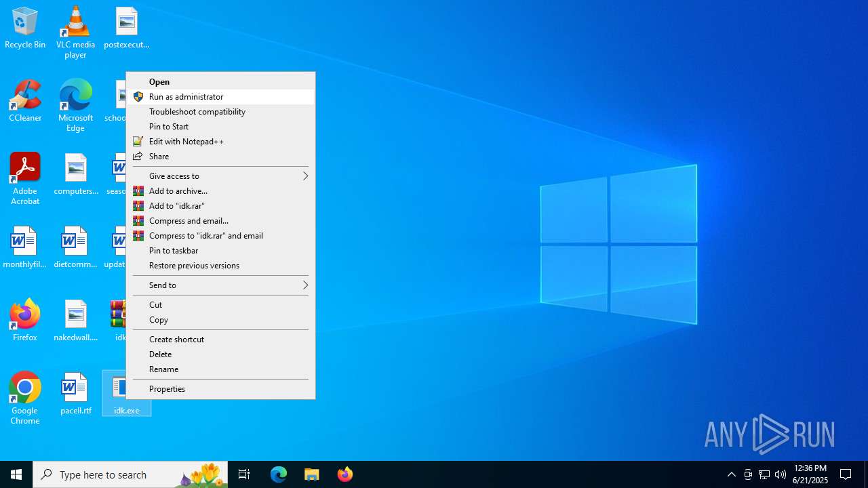
Task: Choose Cut from the context menu
Action: coord(220,305)
